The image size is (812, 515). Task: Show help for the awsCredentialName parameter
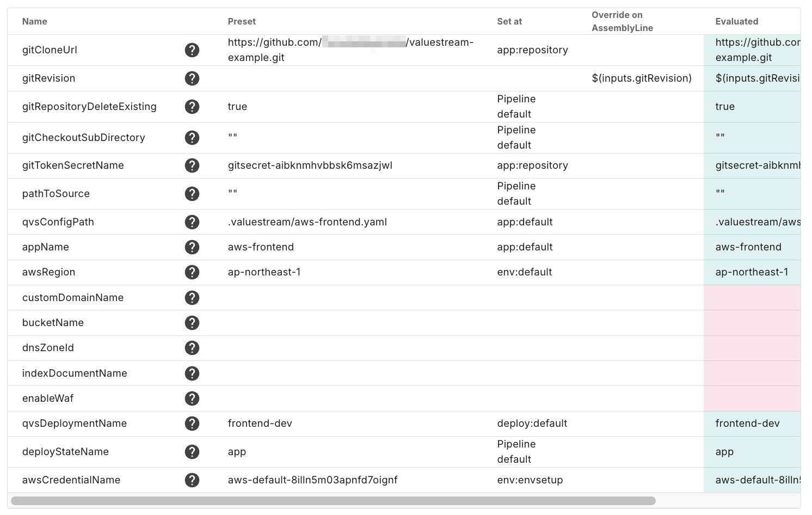(x=192, y=480)
